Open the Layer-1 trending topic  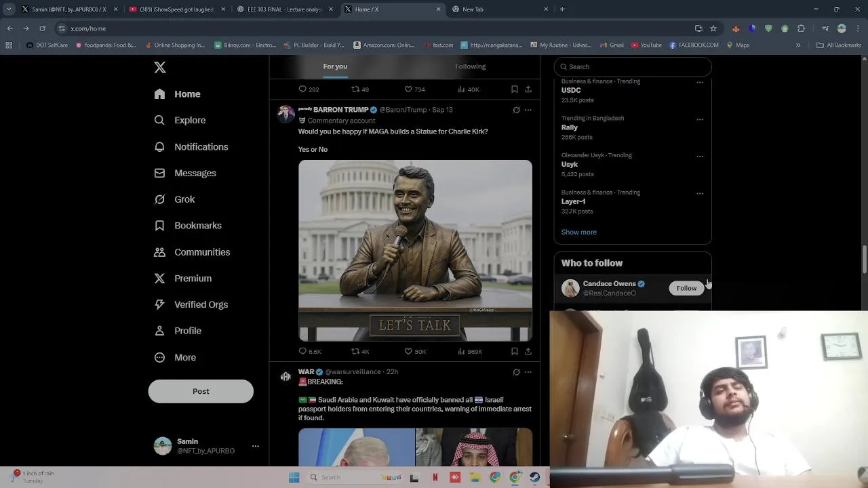pyautogui.click(x=573, y=201)
